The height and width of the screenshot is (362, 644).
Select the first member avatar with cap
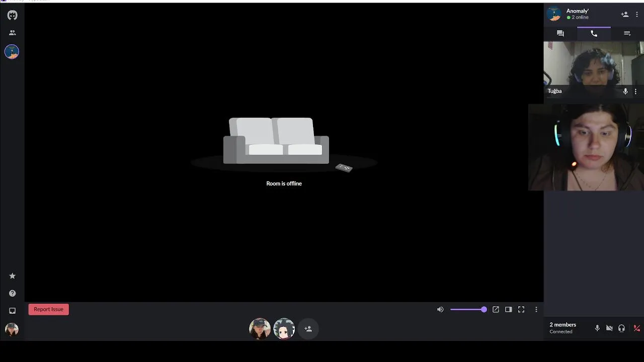tap(260, 329)
